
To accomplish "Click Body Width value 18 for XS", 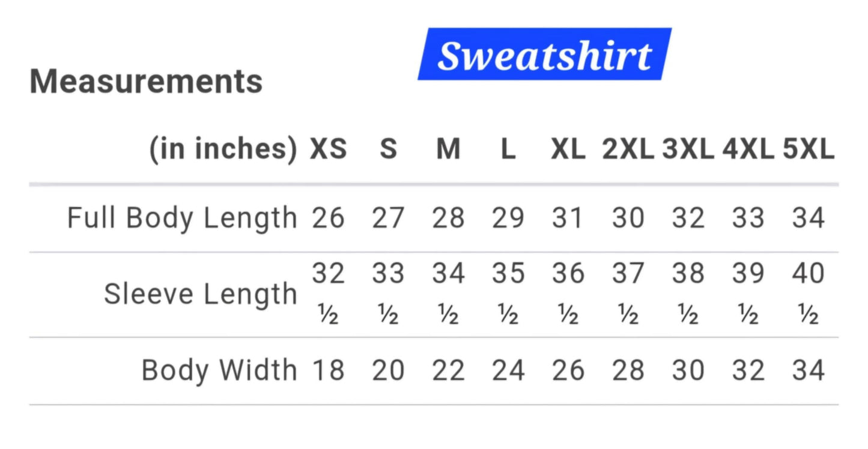I will click(328, 370).
